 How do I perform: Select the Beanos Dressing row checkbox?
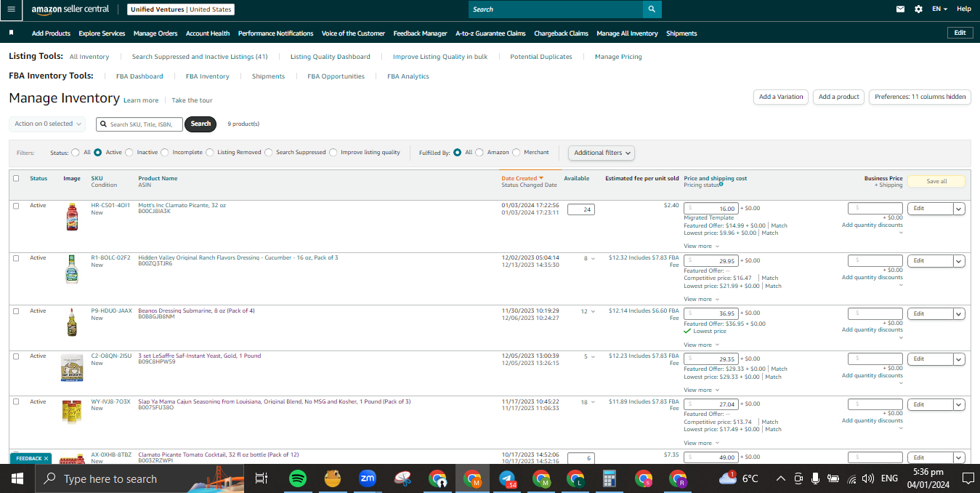(16, 311)
